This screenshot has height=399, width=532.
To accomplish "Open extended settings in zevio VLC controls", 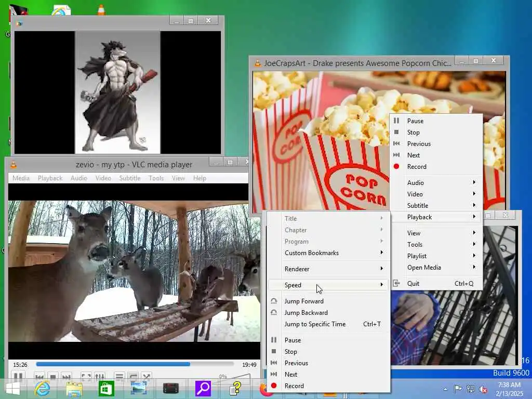I will coord(99,377).
